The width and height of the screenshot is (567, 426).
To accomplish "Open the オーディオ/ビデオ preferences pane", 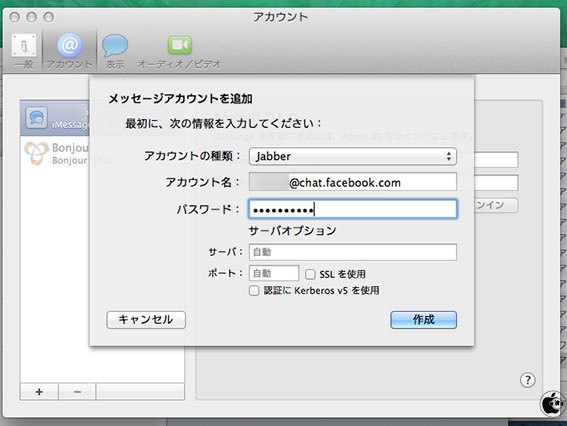I will point(179,51).
